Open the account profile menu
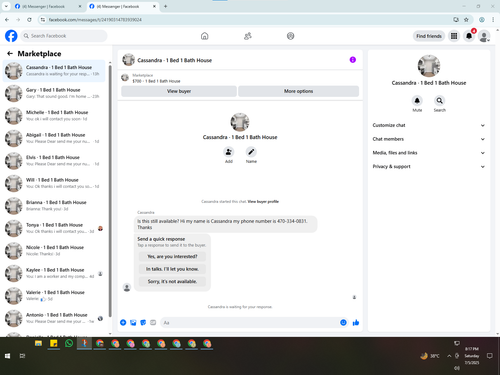The height and width of the screenshot is (375, 500). [484, 36]
